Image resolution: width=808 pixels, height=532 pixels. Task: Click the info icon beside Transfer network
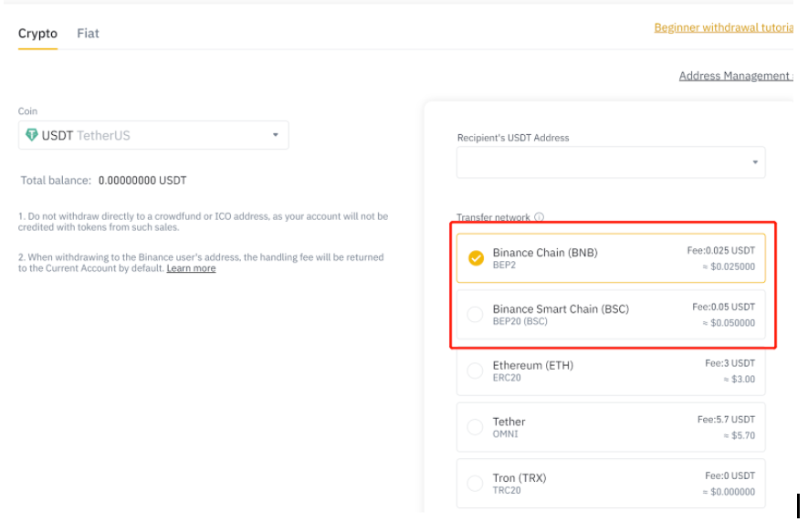click(x=539, y=217)
